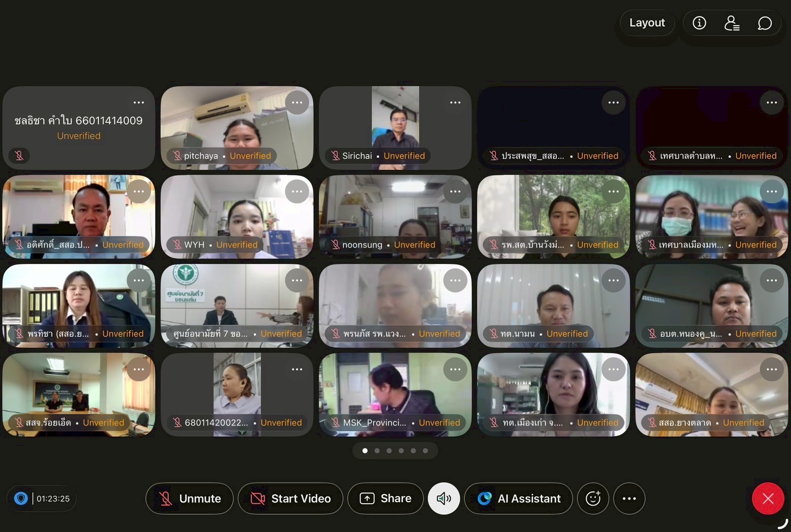
Task: Open the chat panel
Action: tap(764, 23)
